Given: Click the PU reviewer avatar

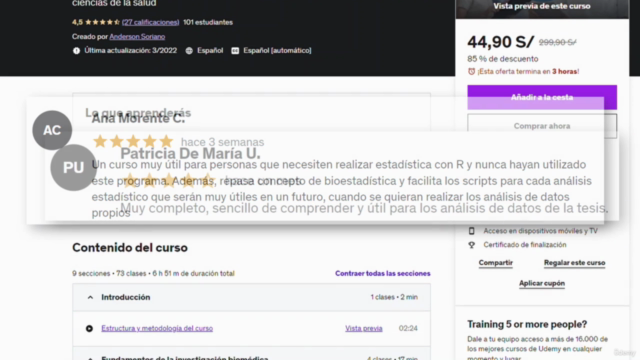Looking at the screenshot, I should pyautogui.click(x=73, y=167).
